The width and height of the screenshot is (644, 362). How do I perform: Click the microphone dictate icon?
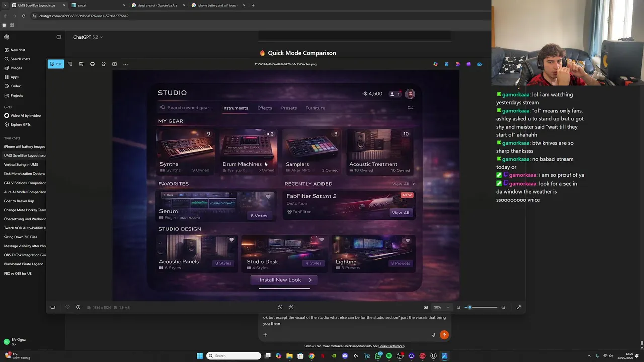point(433,335)
